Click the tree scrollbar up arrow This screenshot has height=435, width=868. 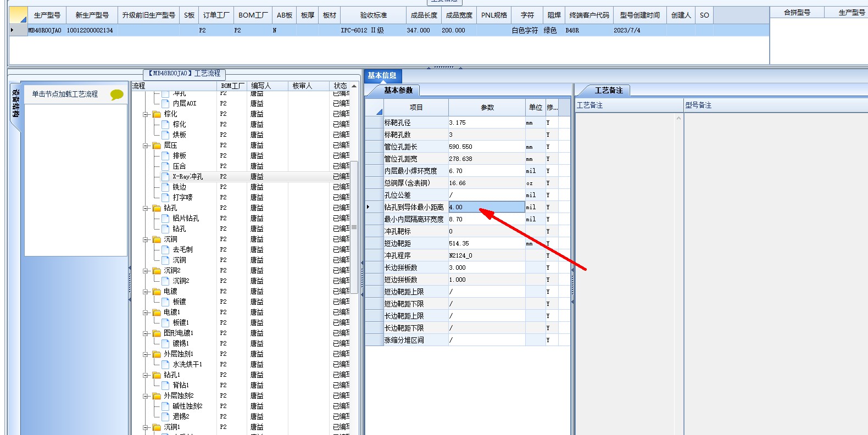(354, 86)
